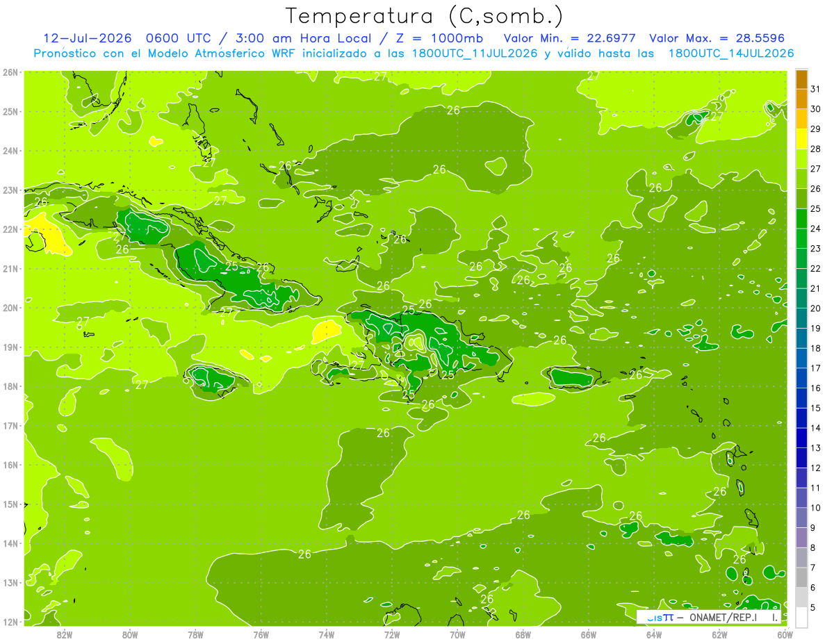This screenshot has width=834, height=644.
Task: Pick the lime colorbar swatch between 27 and 28
Action: pyautogui.click(x=801, y=159)
